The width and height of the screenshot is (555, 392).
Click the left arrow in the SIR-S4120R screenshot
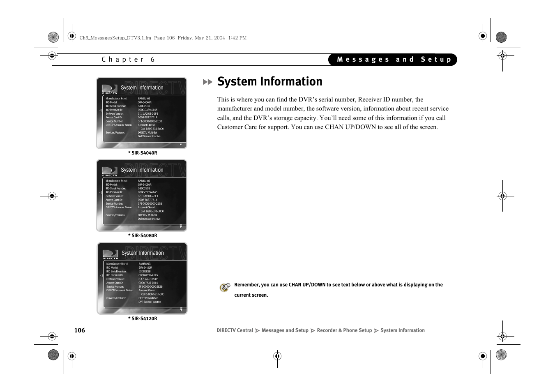pyautogui.click(x=102, y=275)
